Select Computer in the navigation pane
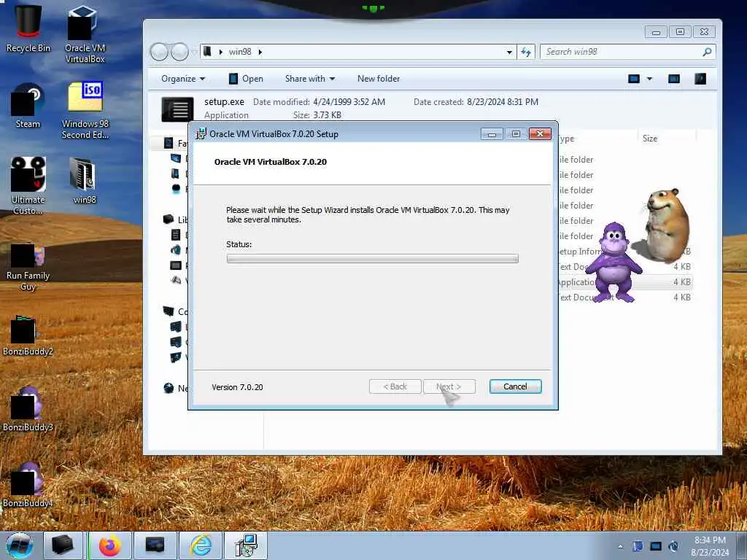This screenshot has height=560, width=747. coord(176,311)
